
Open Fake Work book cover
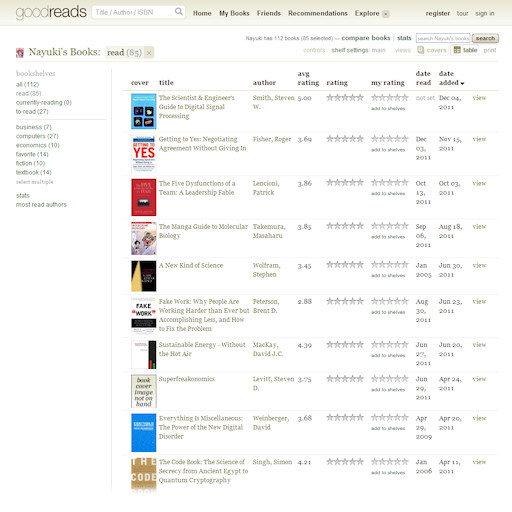coord(144,316)
